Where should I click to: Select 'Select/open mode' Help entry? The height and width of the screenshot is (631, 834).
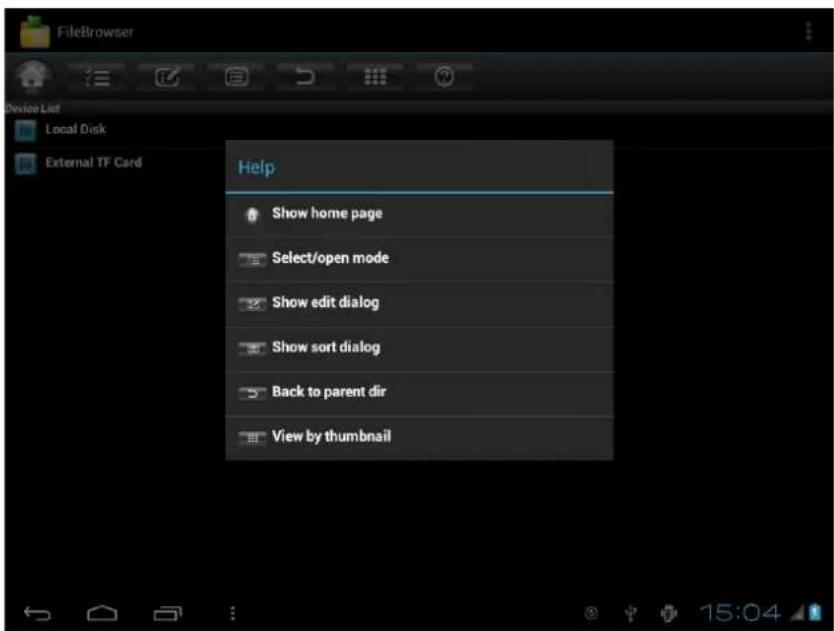point(420,259)
